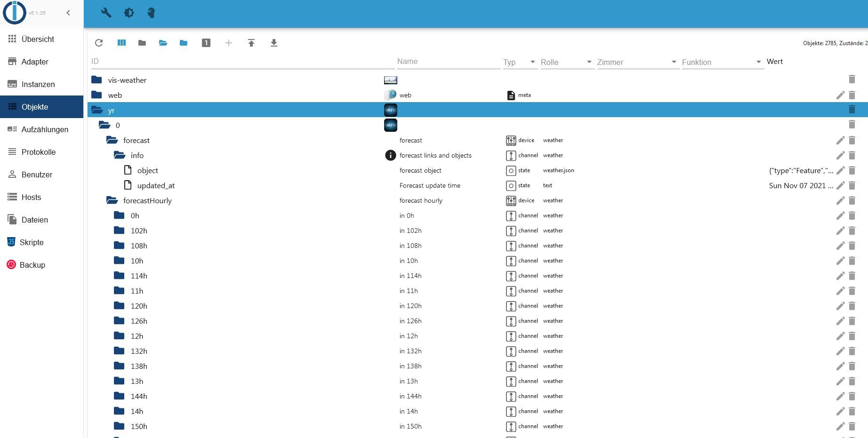This screenshot has height=438, width=868.
Task: Select the updated_at state row
Action: pyautogui.click(x=478, y=185)
